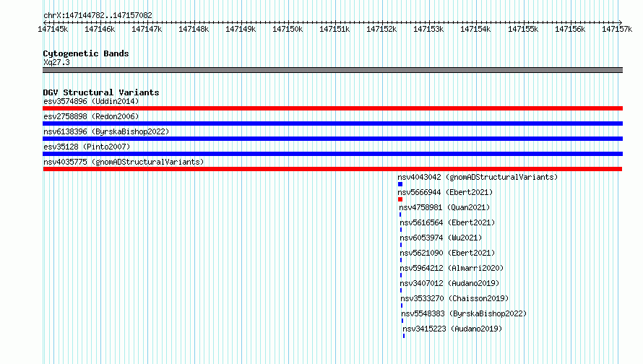Click the Cytogenetic Bands track title

coord(86,53)
